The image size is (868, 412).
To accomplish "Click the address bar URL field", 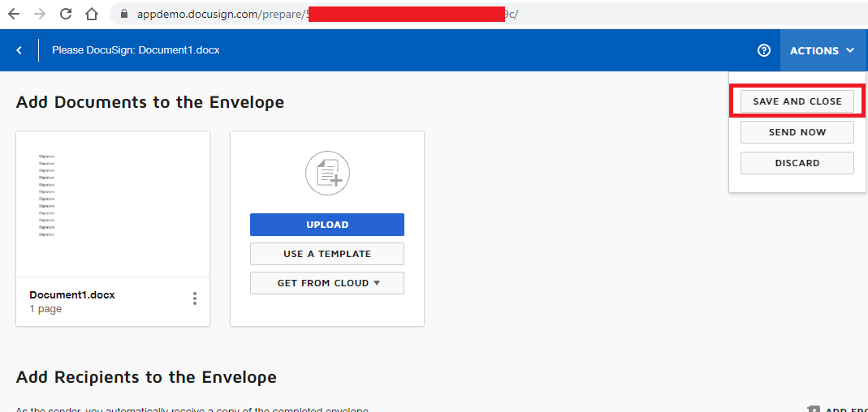I will click(487, 14).
